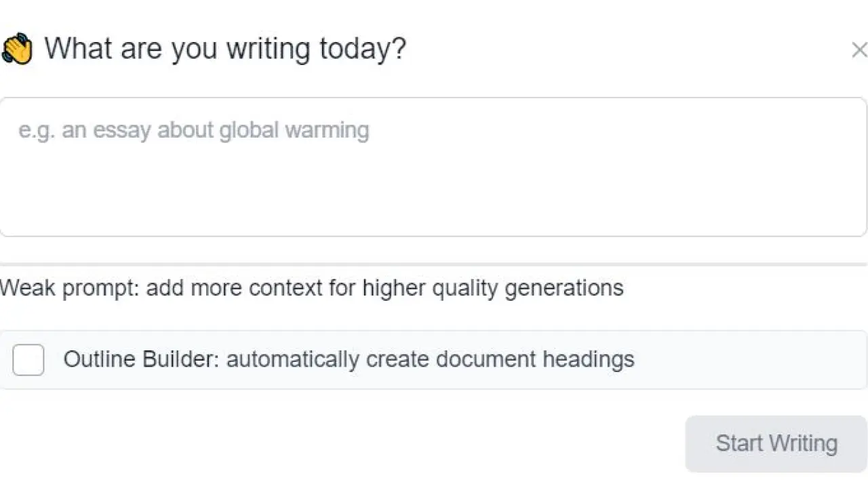The height and width of the screenshot is (488, 868).
Task: Click the waving hand emoji icon
Action: pyautogui.click(x=17, y=49)
